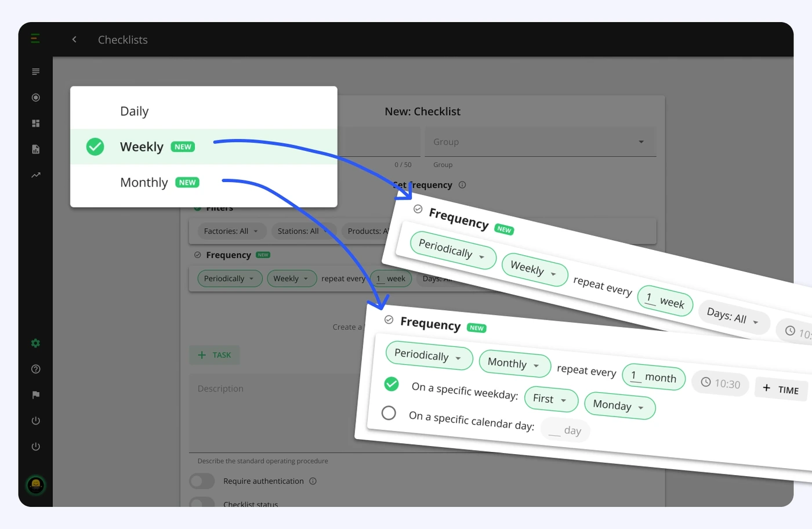Select 'On a specific calendar day' radio

389,413
